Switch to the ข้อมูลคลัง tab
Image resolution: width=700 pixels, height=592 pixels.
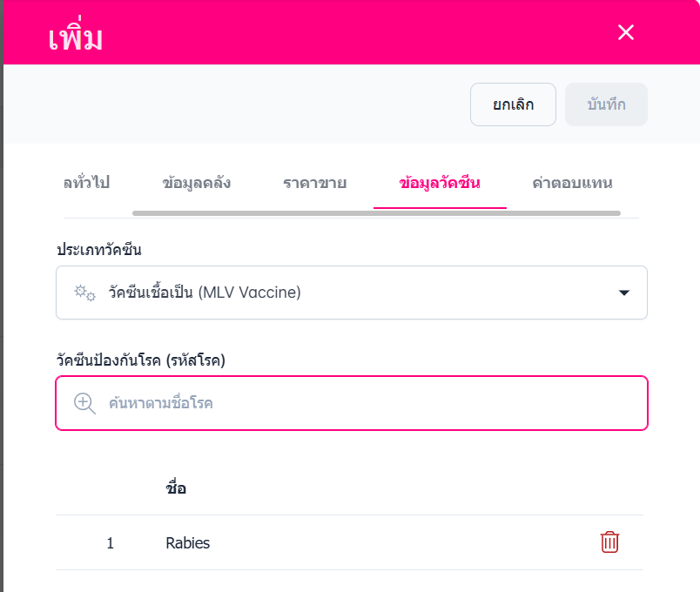(196, 183)
